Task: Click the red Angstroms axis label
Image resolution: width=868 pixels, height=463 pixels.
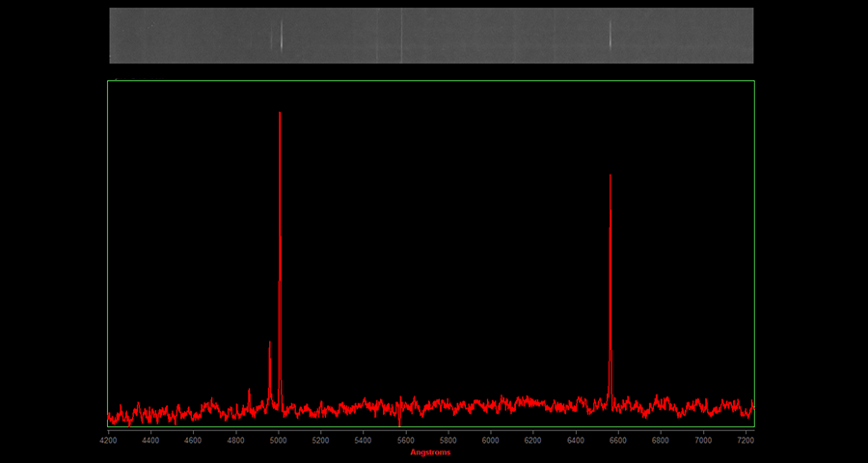Action: point(430,452)
